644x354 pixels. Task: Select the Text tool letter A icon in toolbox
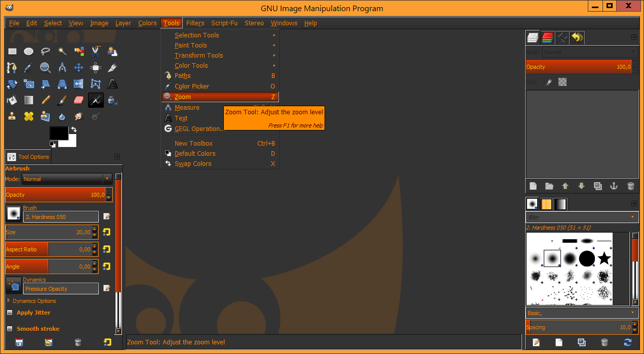point(112,84)
